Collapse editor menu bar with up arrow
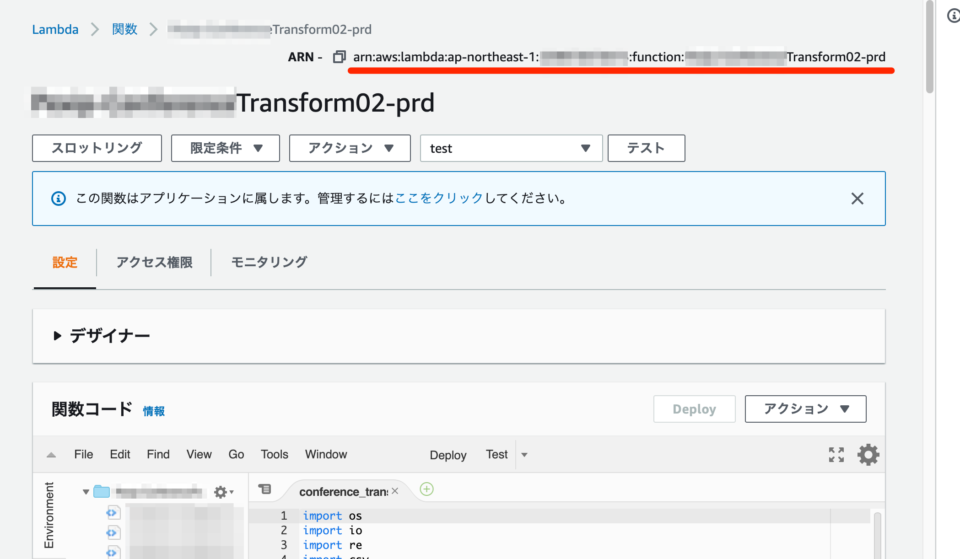960x559 pixels. tap(51, 455)
